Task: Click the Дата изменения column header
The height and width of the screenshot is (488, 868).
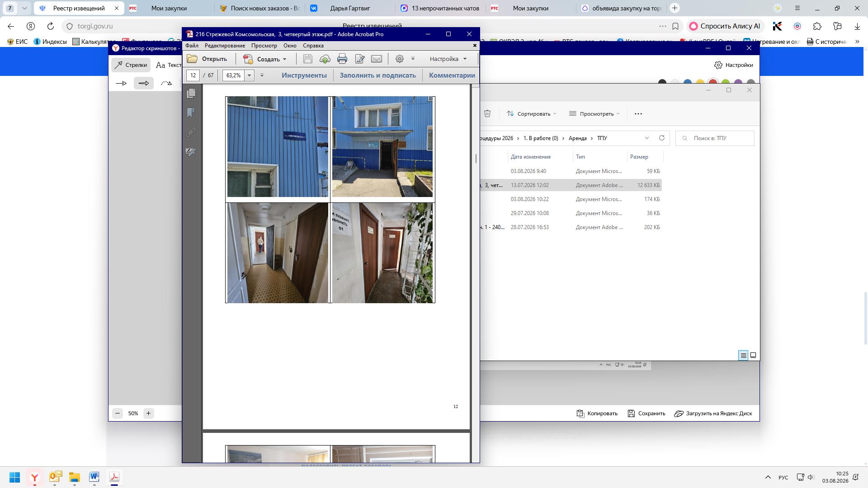Action: coord(530,157)
